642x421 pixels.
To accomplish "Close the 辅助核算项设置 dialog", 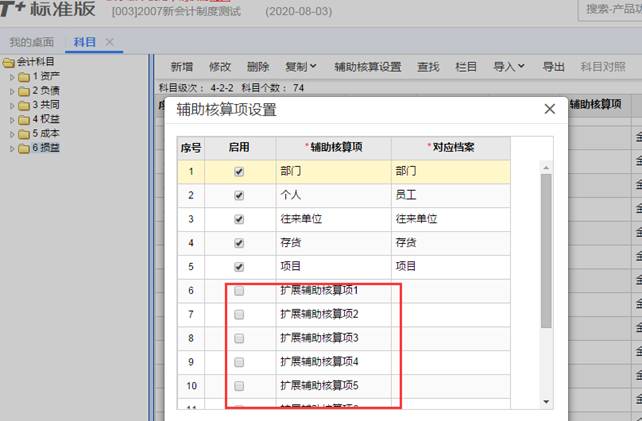I will pos(548,109).
